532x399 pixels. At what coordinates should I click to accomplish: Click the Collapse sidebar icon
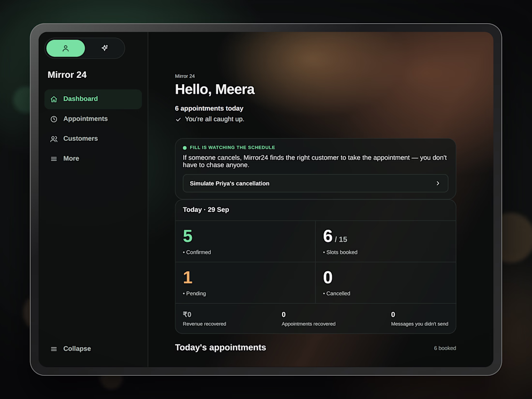(x=54, y=349)
